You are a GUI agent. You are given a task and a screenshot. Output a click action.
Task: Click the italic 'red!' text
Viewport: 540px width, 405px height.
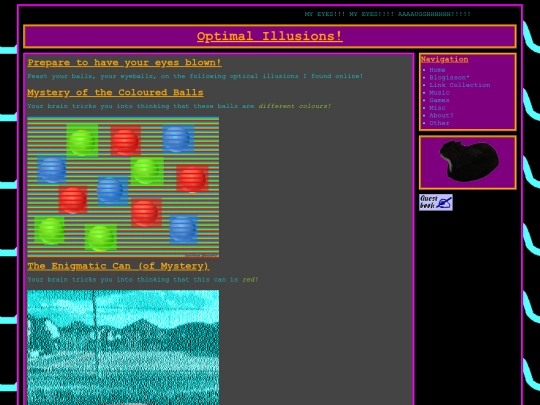250,280
